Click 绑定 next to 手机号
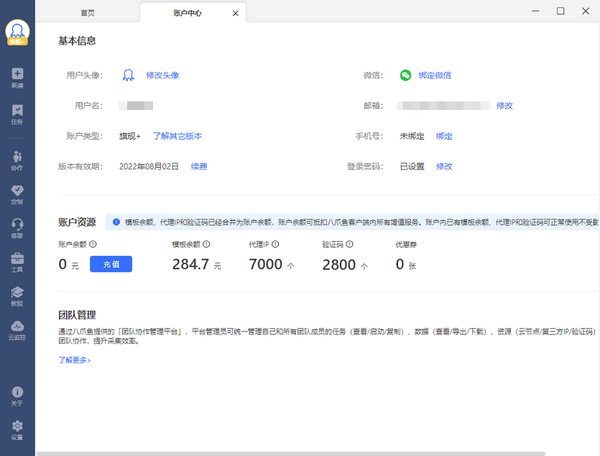 [x=444, y=136]
